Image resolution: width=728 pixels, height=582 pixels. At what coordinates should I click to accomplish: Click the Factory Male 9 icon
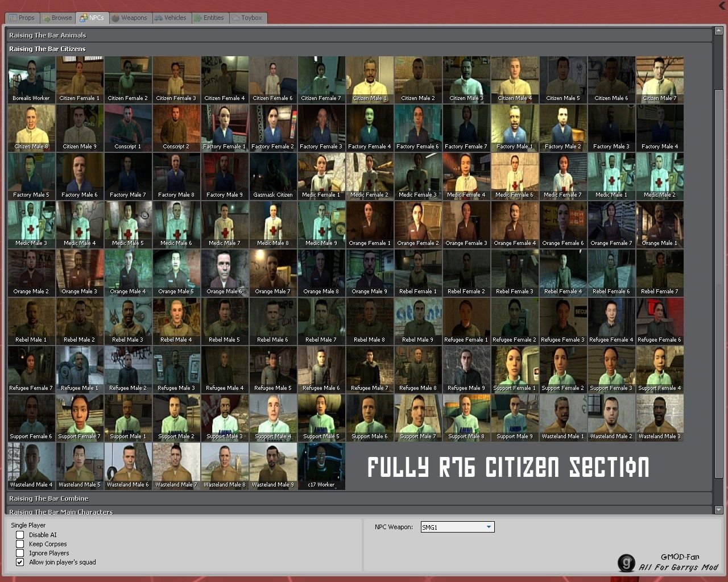pyautogui.click(x=225, y=176)
